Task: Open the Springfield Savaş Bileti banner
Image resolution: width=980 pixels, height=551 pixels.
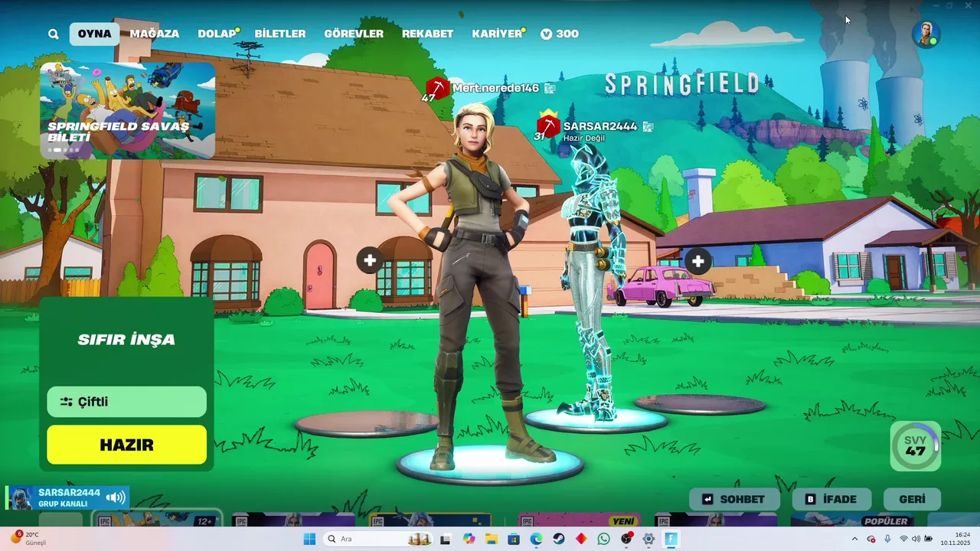Action: [x=127, y=110]
